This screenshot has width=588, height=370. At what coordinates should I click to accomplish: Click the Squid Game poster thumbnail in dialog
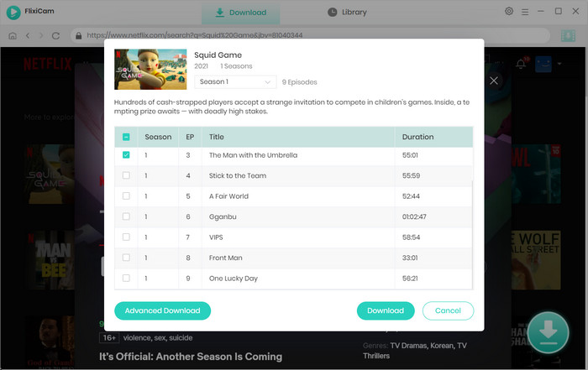pyautogui.click(x=150, y=70)
